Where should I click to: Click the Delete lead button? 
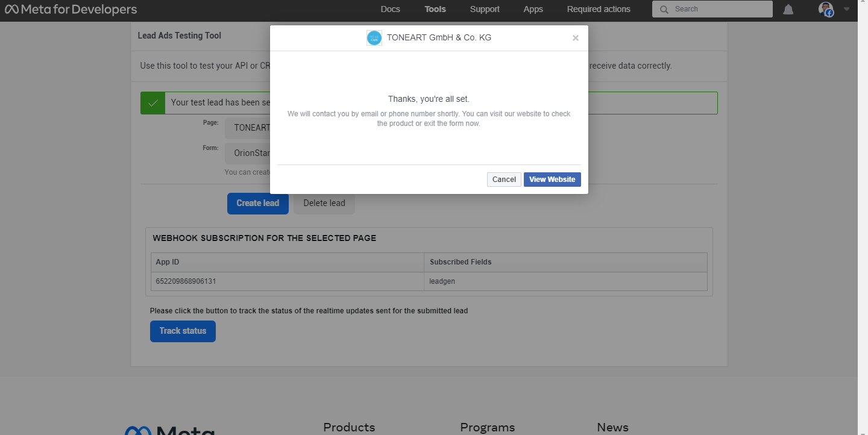click(x=324, y=204)
